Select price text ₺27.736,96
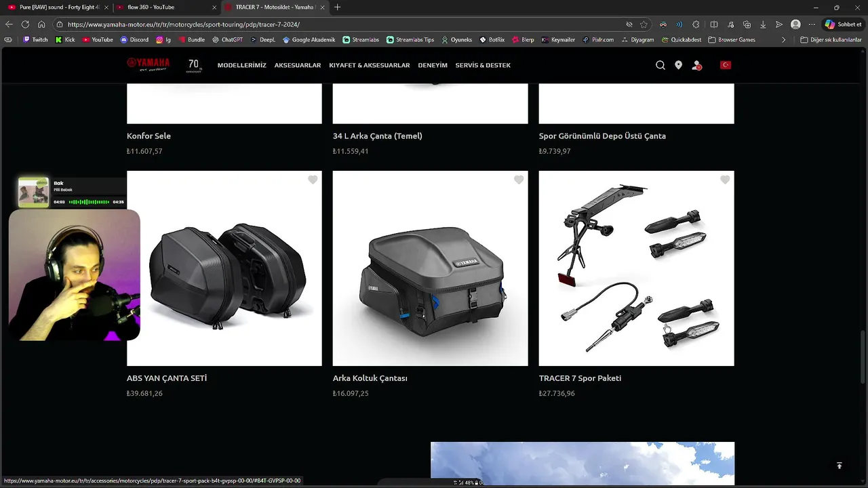 [x=557, y=393]
